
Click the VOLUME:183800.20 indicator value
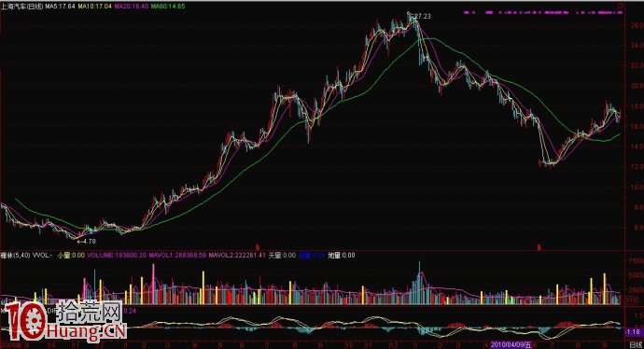(117, 256)
